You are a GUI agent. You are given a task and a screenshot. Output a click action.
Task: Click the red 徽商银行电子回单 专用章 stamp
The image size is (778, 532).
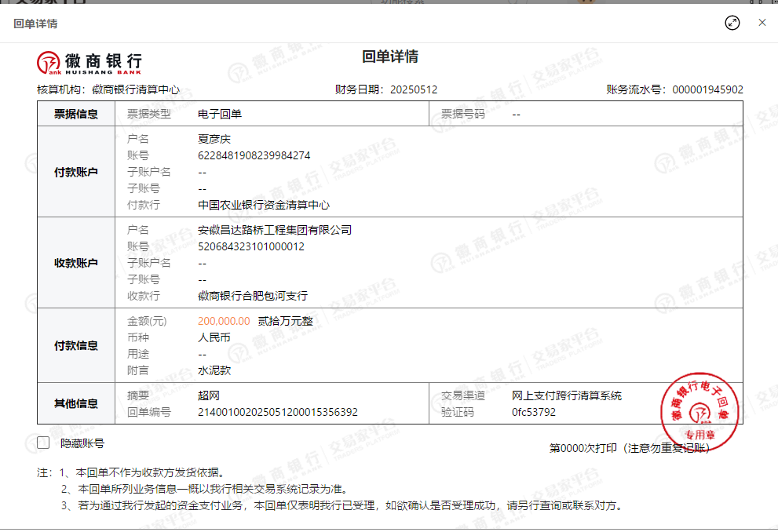pos(700,411)
